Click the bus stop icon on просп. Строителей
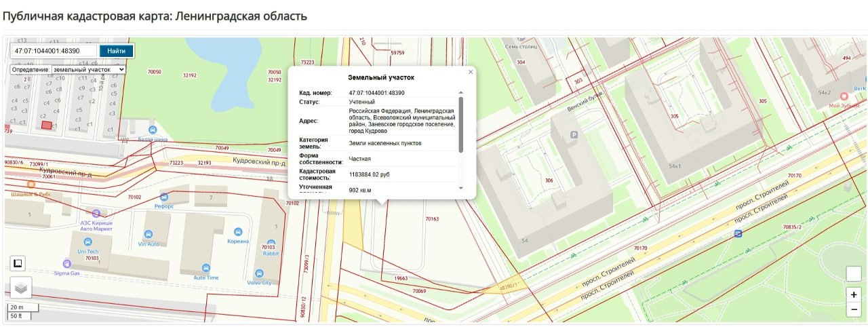 [738, 233]
